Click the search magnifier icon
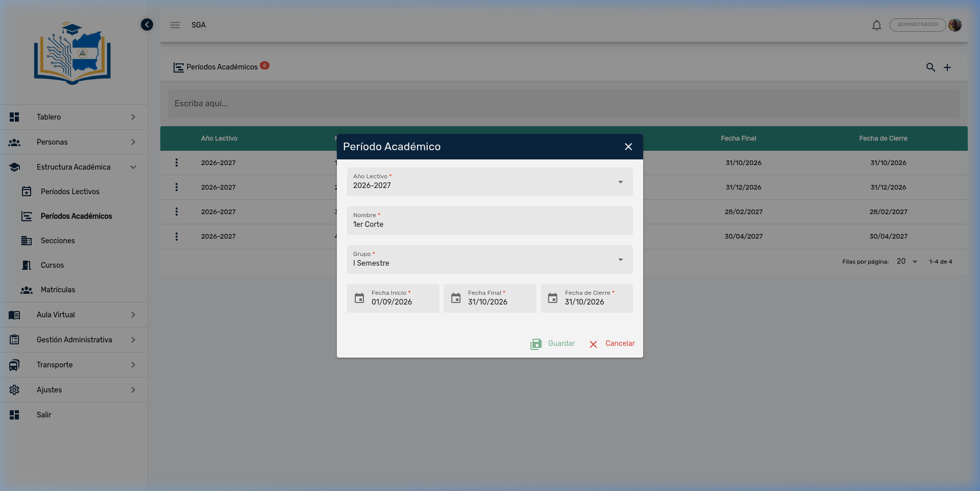The width and height of the screenshot is (980, 491). coord(930,67)
